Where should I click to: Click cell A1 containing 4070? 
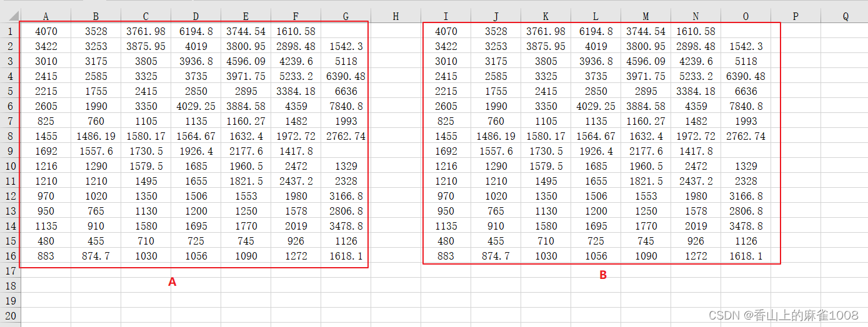(46, 31)
